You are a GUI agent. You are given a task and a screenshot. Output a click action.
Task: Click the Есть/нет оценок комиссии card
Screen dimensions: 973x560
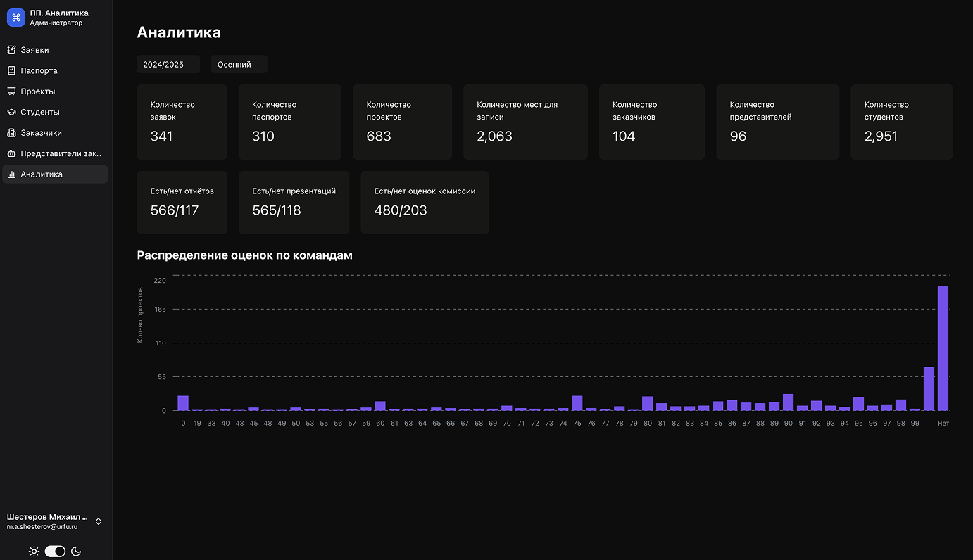[x=425, y=202]
